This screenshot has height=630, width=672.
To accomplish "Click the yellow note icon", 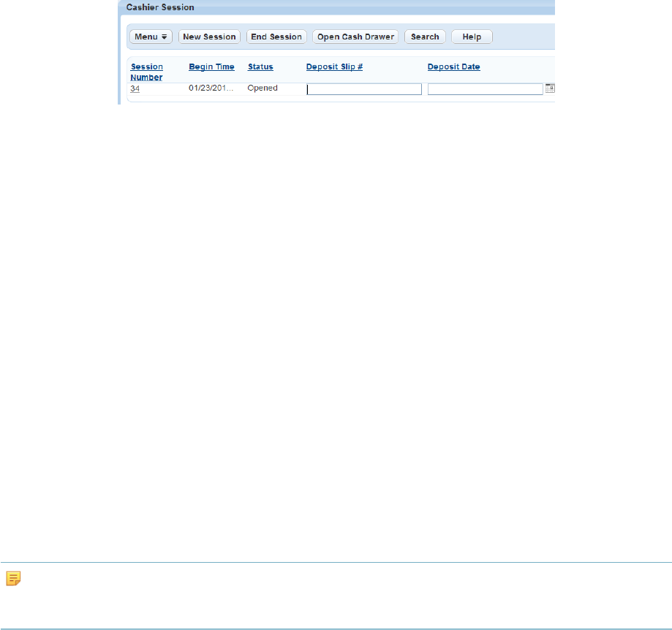I will click(13, 578).
